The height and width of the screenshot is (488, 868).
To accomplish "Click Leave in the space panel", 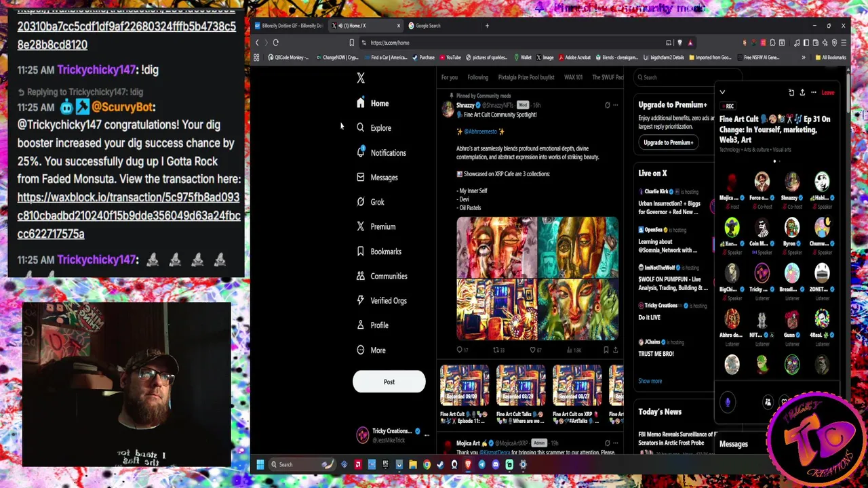I will point(828,92).
